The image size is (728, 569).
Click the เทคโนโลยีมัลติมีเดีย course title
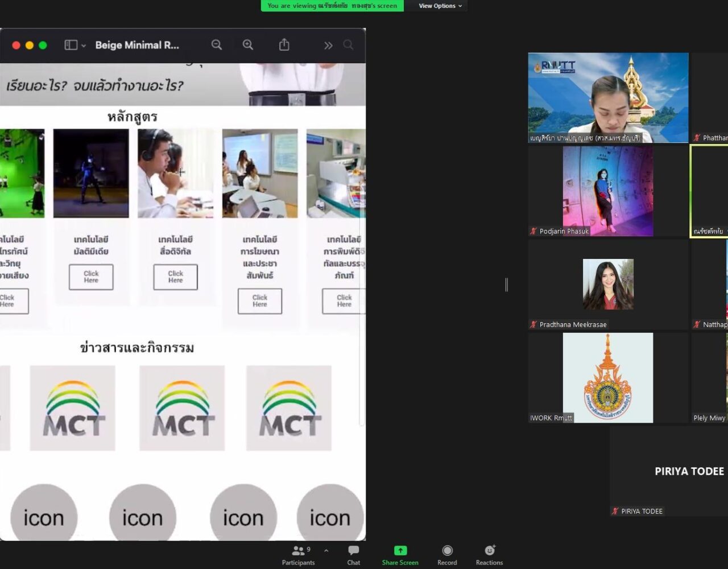(x=91, y=245)
